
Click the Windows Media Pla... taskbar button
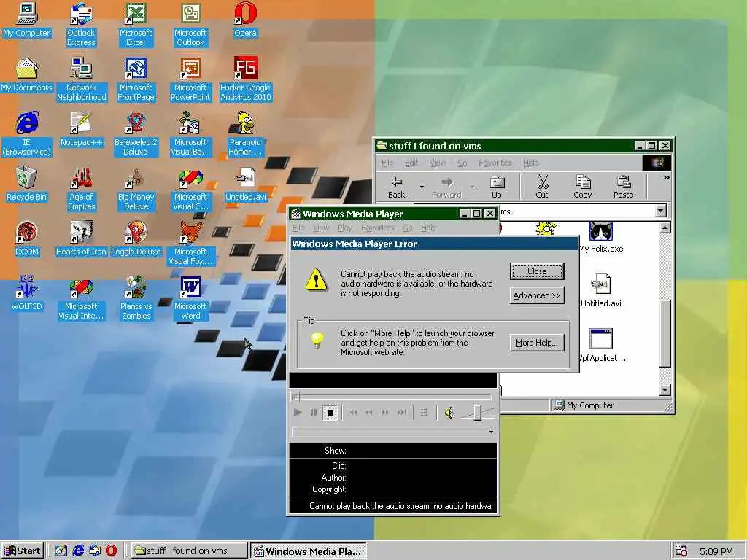[309, 551]
